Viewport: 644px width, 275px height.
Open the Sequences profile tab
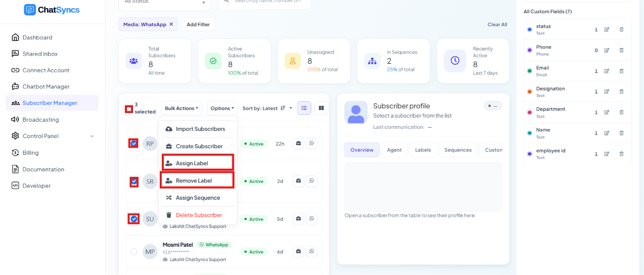(x=458, y=150)
